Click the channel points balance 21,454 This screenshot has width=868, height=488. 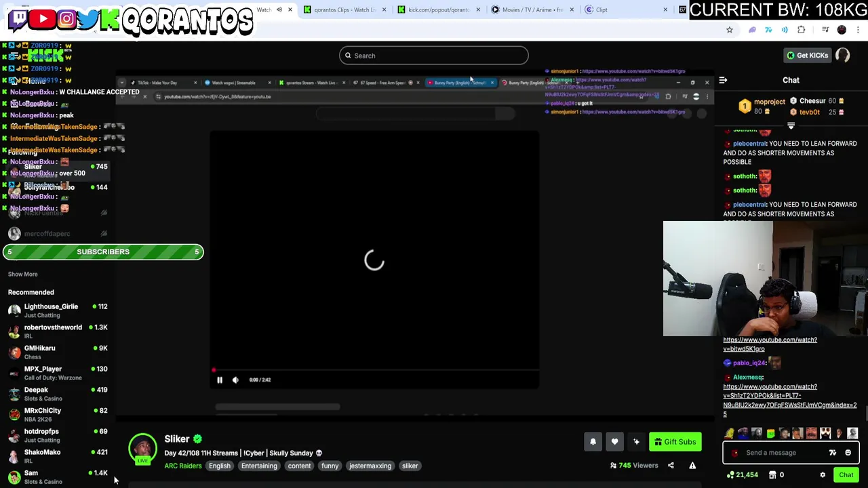tap(742, 475)
